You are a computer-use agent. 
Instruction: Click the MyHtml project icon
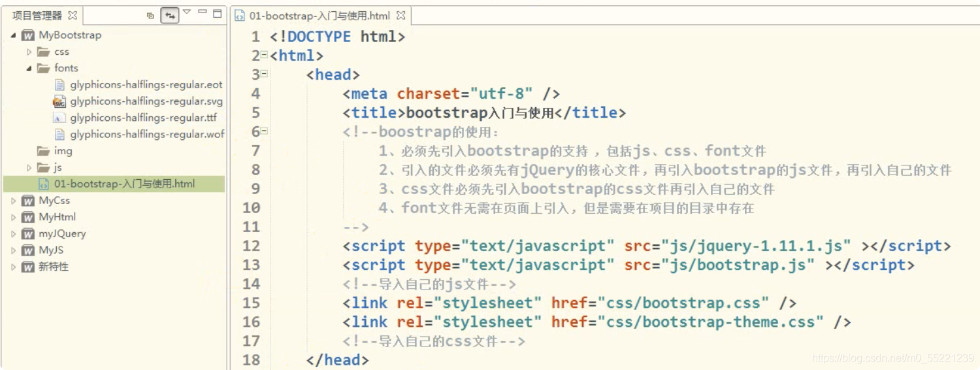(28, 217)
